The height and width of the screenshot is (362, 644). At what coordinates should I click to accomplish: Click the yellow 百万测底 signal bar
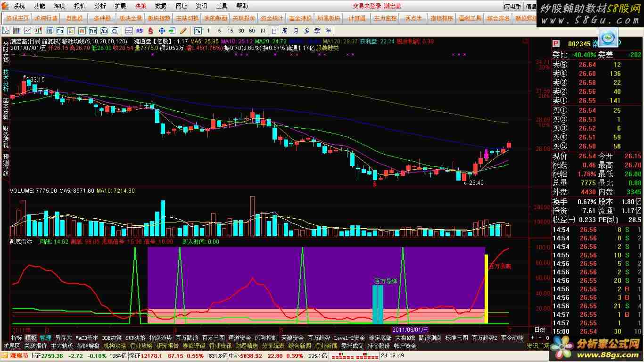click(486, 289)
